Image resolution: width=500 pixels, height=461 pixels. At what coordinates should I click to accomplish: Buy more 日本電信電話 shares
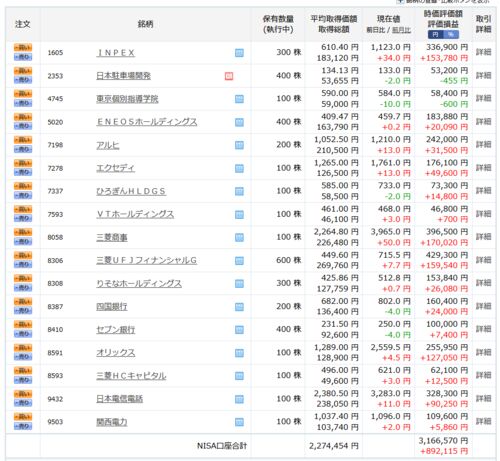coord(23,394)
